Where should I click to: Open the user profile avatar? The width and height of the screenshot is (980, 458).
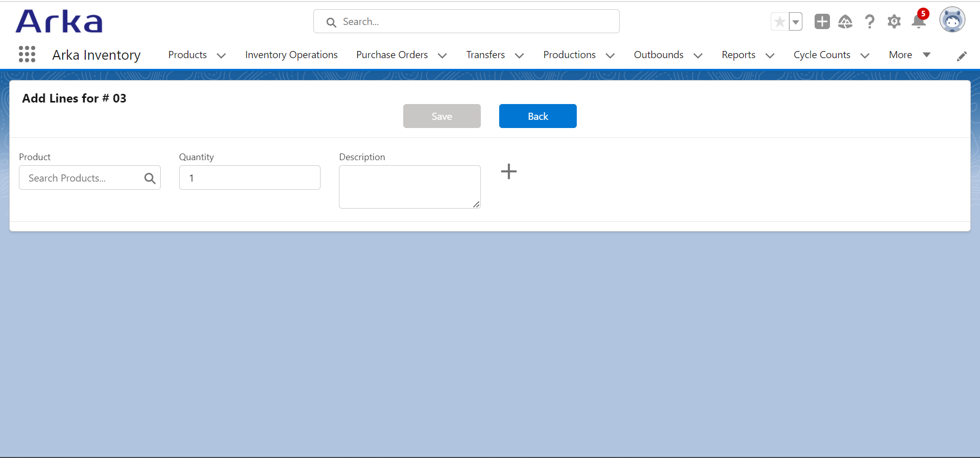[952, 20]
